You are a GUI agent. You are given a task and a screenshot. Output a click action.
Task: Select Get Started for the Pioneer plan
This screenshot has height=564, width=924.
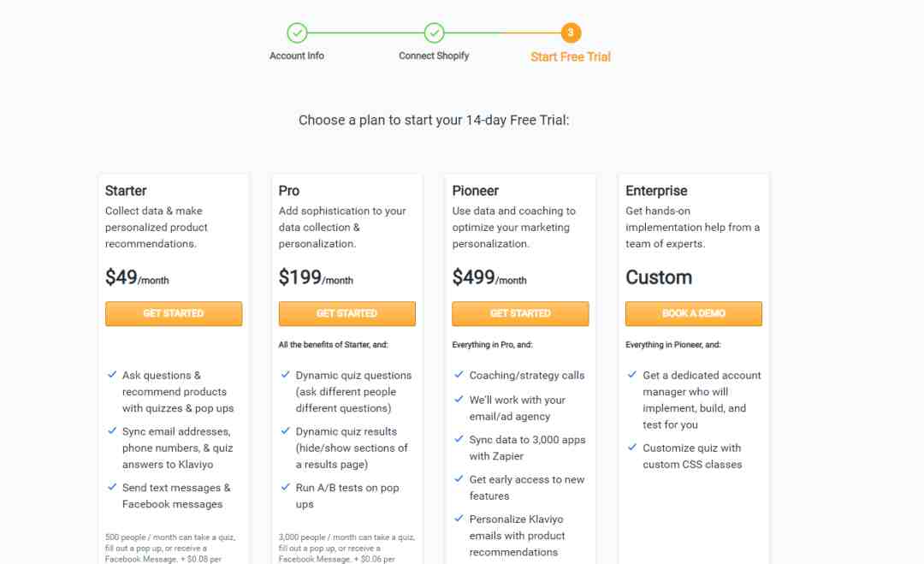tap(520, 313)
